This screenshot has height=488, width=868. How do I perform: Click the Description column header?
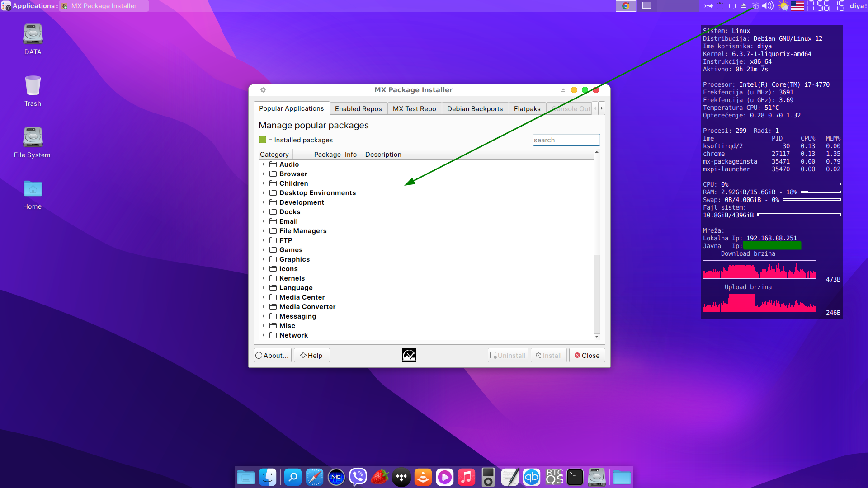pos(478,155)
